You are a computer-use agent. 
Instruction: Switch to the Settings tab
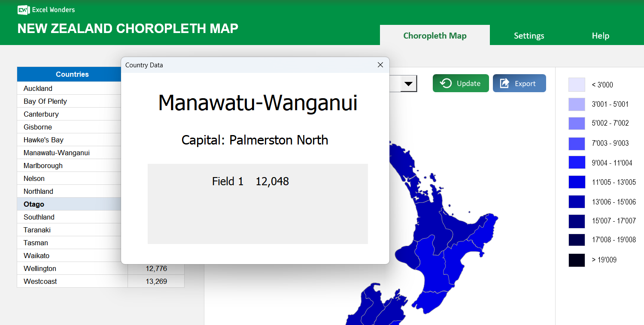(529, 36)
